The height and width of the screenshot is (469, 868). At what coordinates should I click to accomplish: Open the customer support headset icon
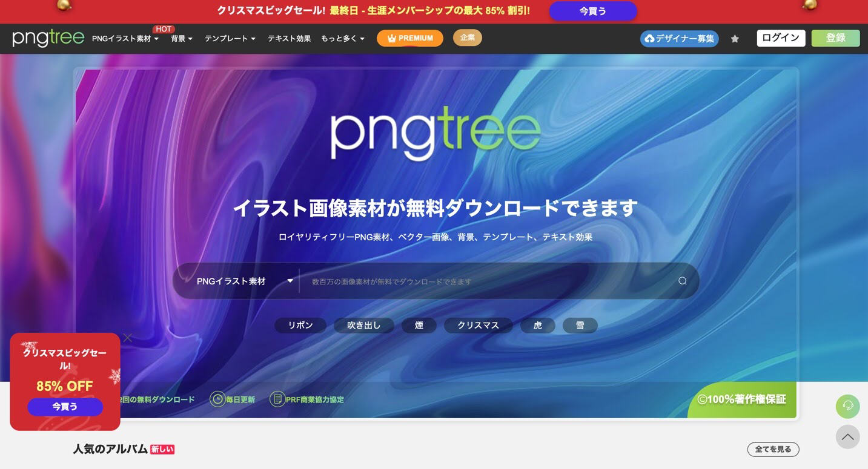click(848, 406)
